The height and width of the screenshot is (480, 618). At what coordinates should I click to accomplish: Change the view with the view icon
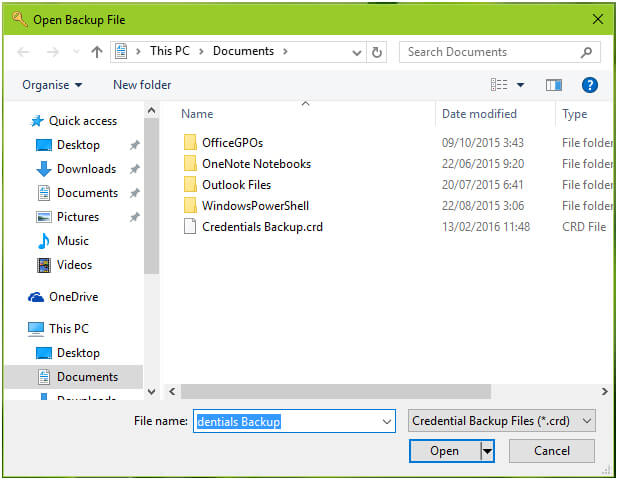499,84
